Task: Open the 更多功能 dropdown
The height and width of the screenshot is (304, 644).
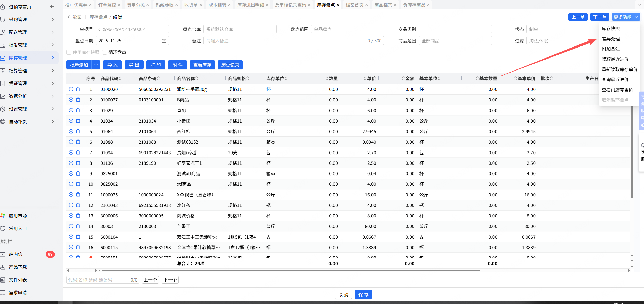Action: point(626,17)
